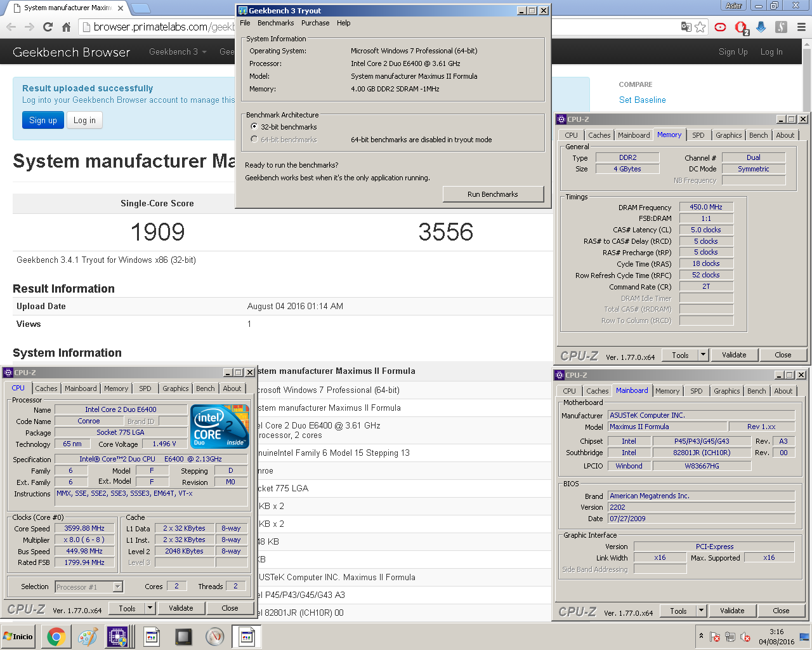Click the Log in button below the upload message
The image size is (812, 650).
tap(84, 121)
